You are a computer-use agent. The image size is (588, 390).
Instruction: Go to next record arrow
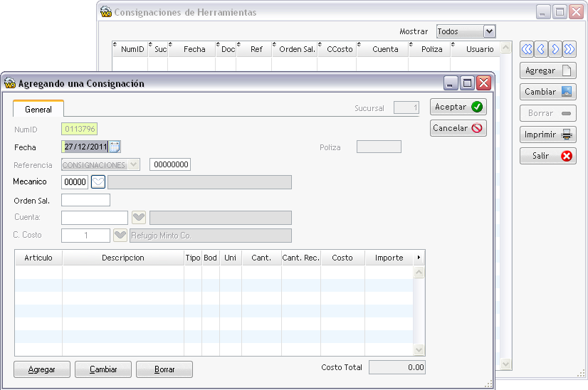coord(555,49)
